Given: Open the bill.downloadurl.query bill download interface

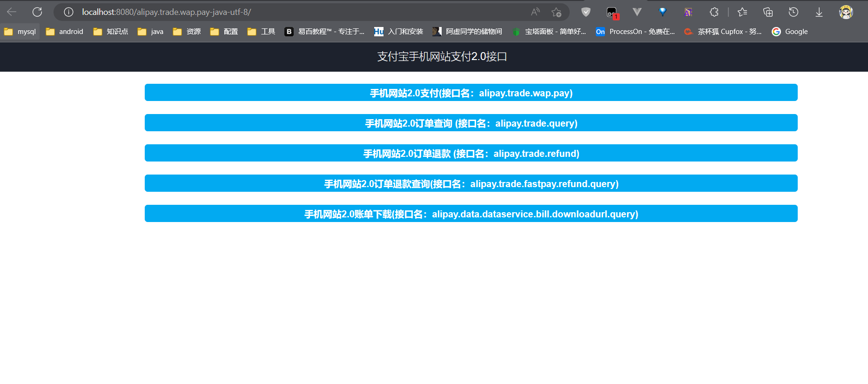Looking at the screenshot, I should 471,214.
